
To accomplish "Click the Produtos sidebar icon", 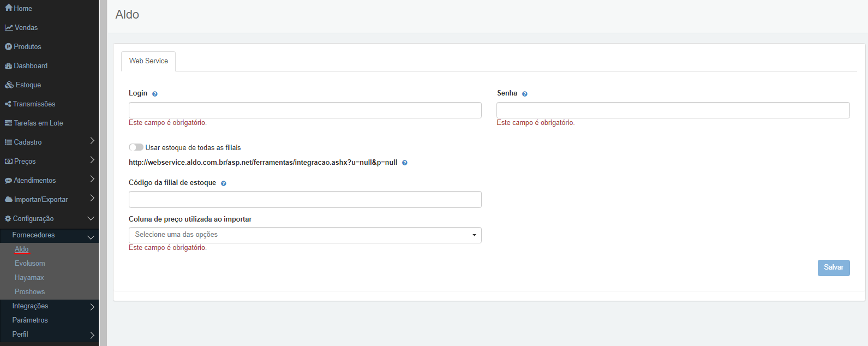I will pos(8,47).
